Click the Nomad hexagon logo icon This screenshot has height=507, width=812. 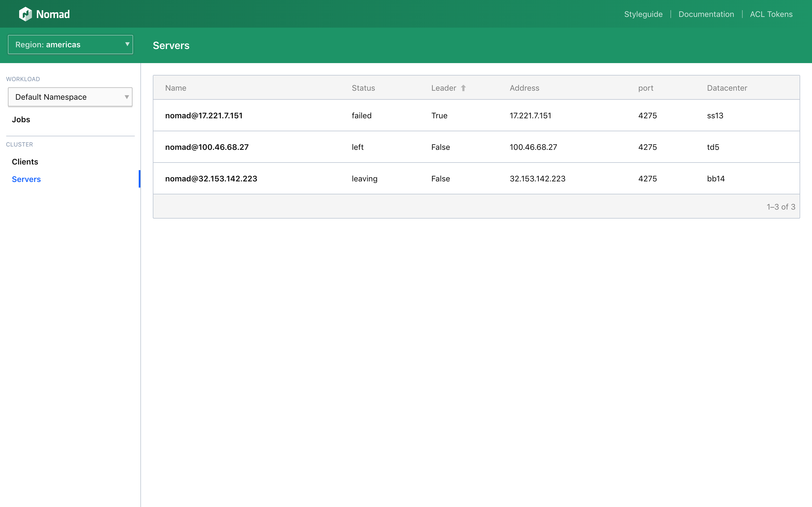pos(25,14)
